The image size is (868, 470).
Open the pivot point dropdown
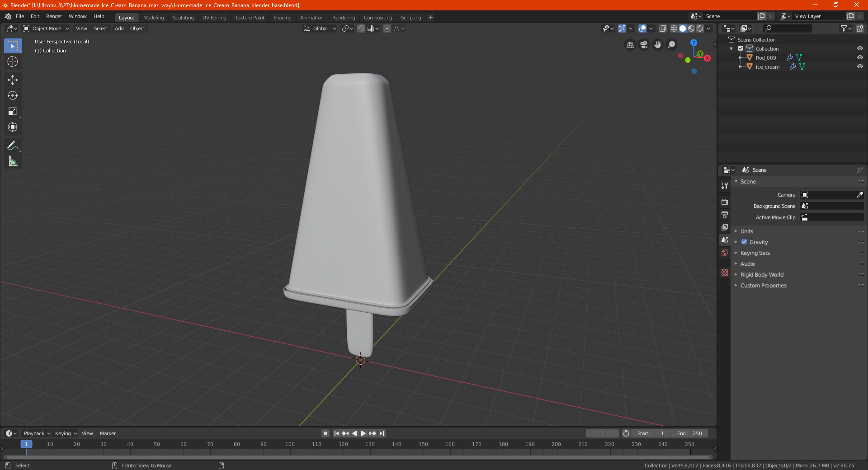tap(347, 28)
